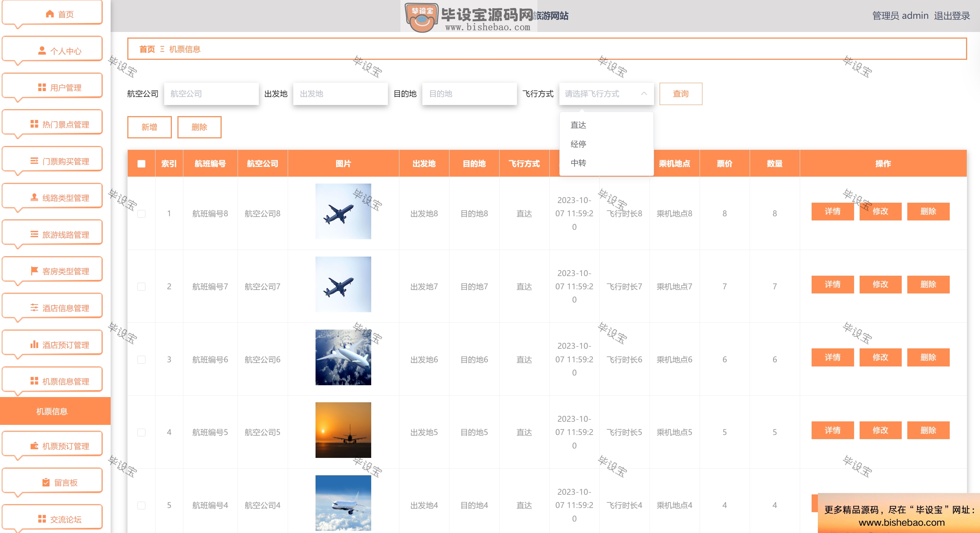Expand the 门票购买管理 sidebar menu

(x=52, y=161)
